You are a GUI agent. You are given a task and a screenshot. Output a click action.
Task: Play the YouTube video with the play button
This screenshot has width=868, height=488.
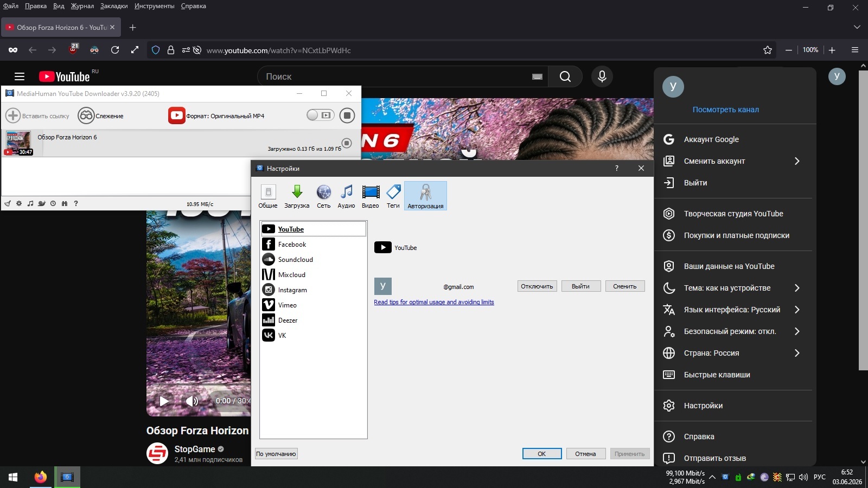tap(164, 401)
